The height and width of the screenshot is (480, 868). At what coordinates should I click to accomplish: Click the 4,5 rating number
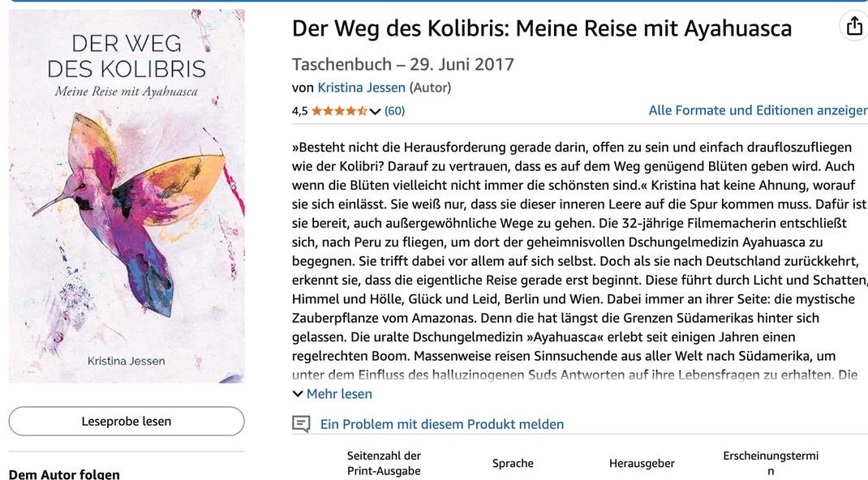299,111
